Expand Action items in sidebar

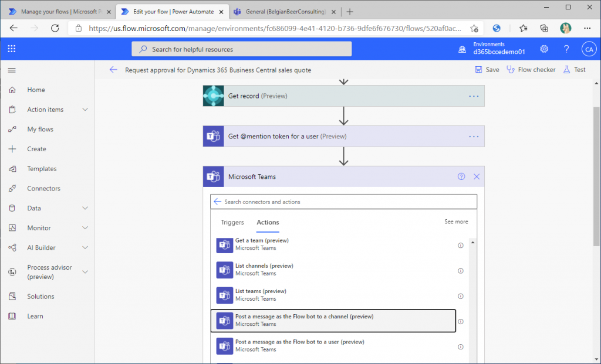85,110
